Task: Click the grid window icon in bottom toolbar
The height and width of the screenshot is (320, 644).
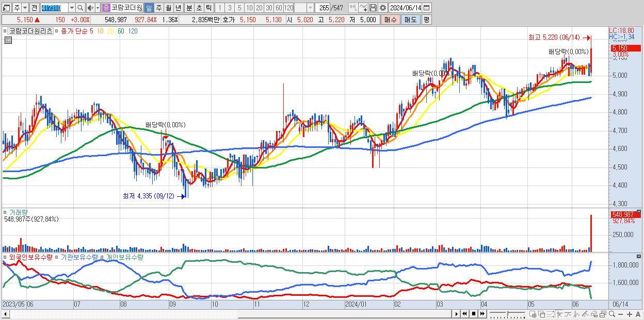Action: coord(533,314)
